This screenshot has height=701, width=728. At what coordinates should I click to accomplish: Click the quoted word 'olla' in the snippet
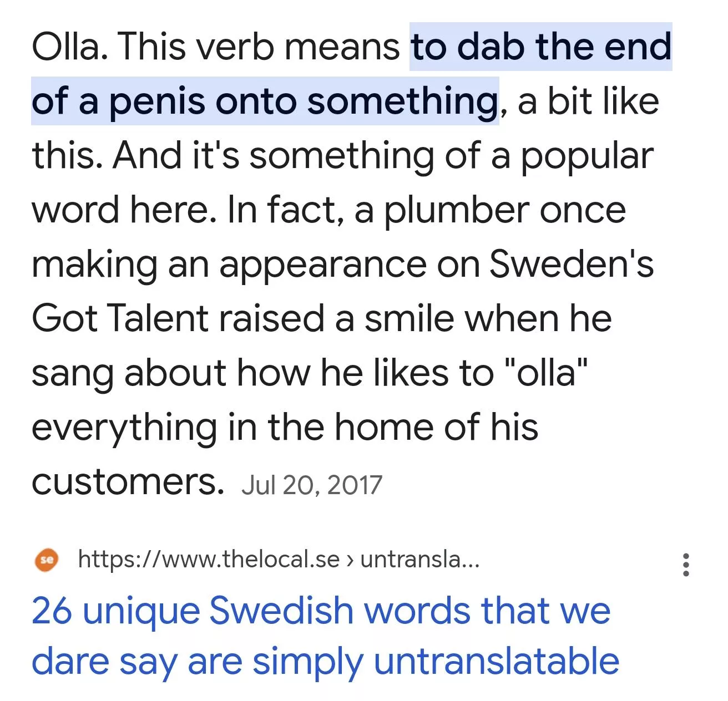[x=547, y=372]
